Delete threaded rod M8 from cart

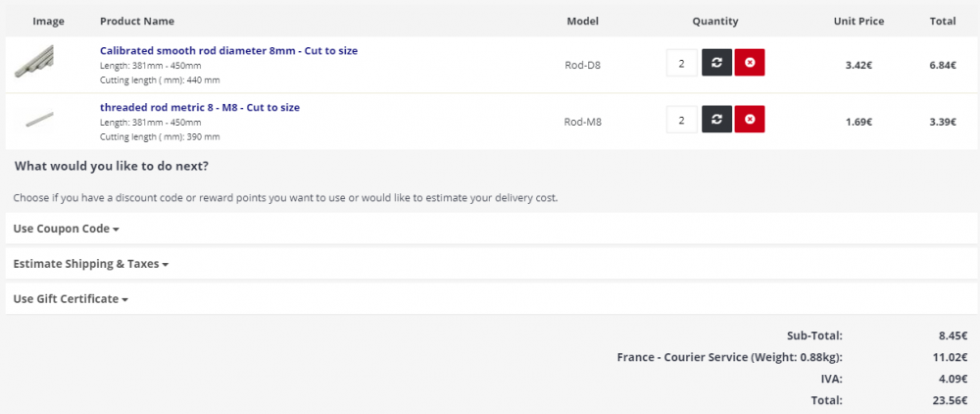click(750, 121)
